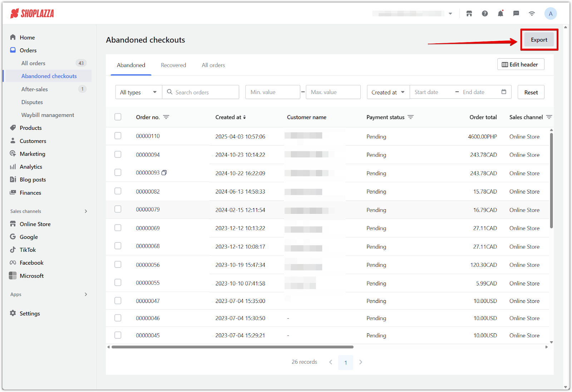
Task: Click the Google channel icon
Action: [13, 237]
